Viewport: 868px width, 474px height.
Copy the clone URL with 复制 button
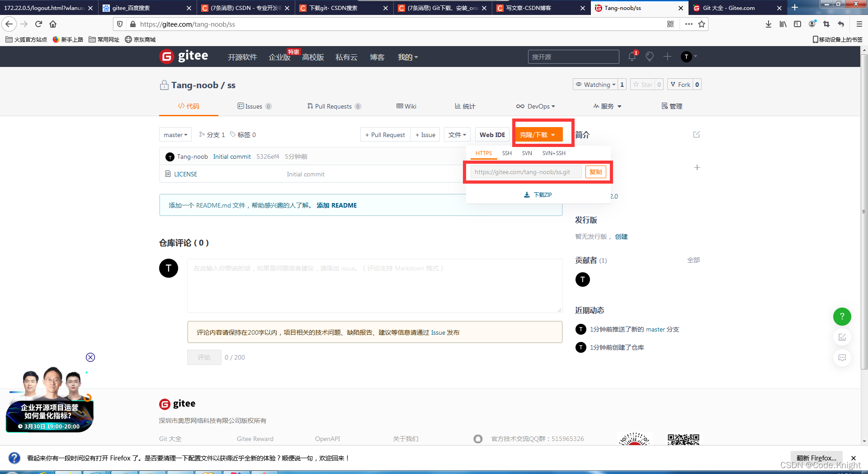click(596, 172)
